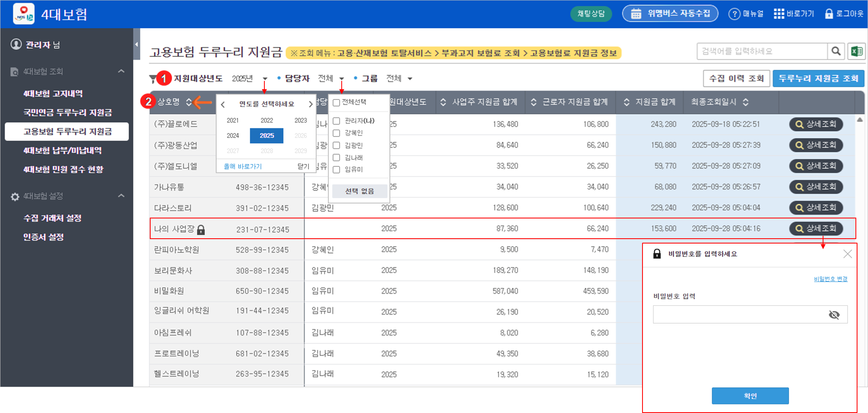Viewport: 868px width, 413px height.
Task: Go to previous years in the year picker
Action: tap(223, 104)
